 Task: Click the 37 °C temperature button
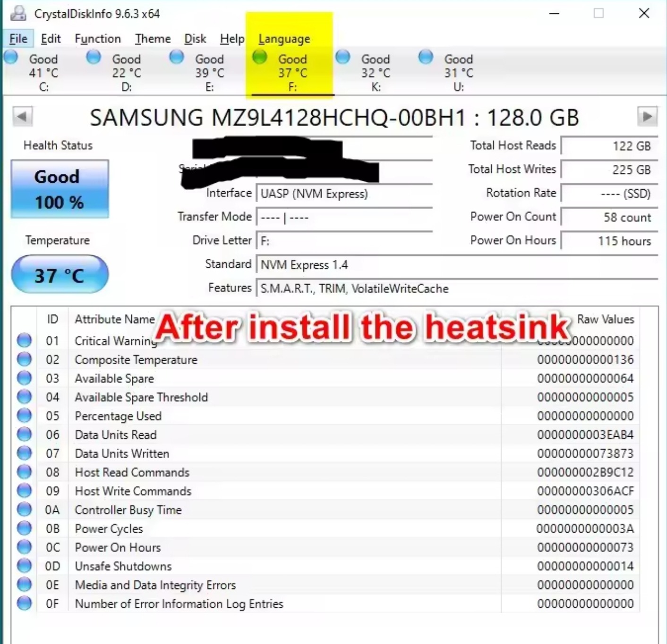point(60,275)
